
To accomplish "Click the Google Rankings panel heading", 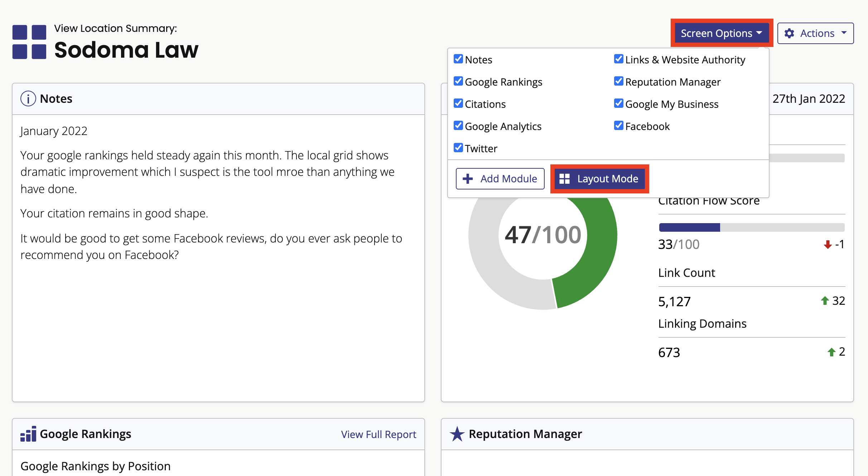I will (85, 434).
